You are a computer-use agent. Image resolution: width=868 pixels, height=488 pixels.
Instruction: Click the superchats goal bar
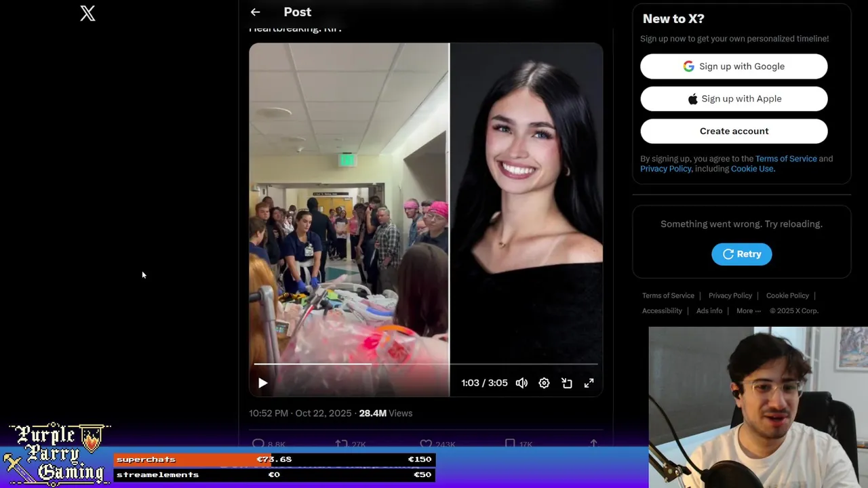(275, 460)
